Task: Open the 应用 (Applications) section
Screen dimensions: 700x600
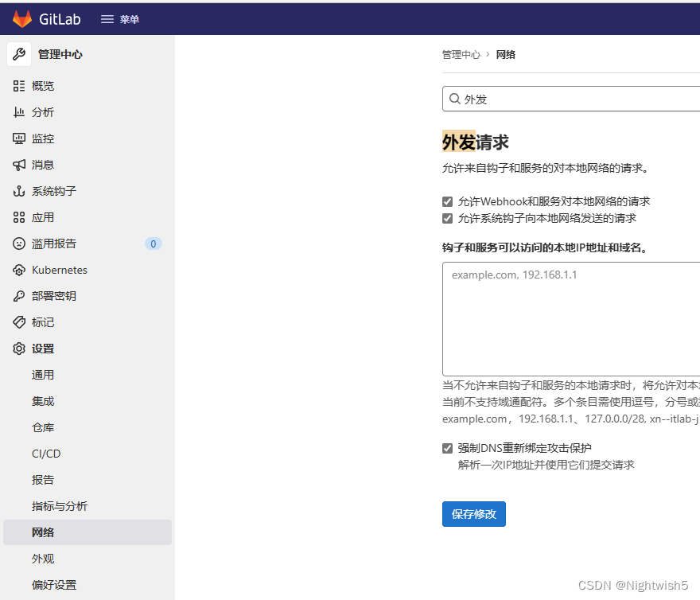Action: (18, 216)
